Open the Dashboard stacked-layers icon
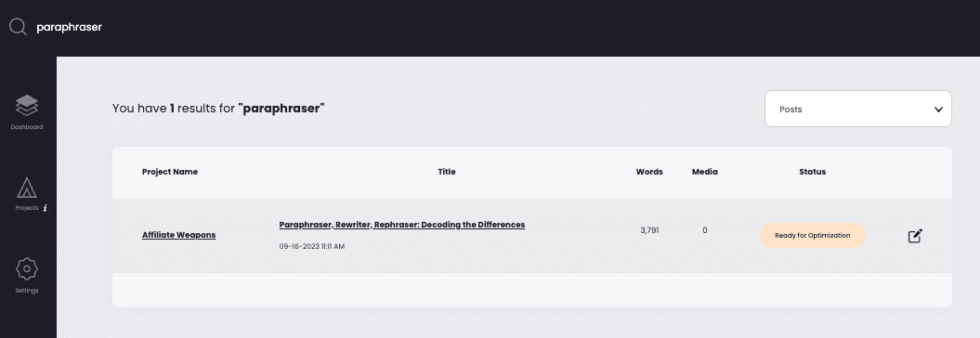 point(27,105)
